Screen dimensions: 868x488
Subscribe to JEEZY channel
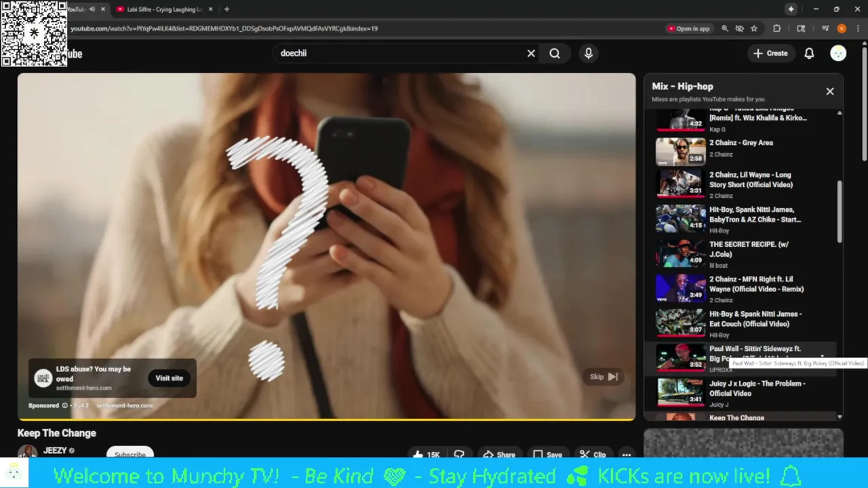tap(130, 454)
